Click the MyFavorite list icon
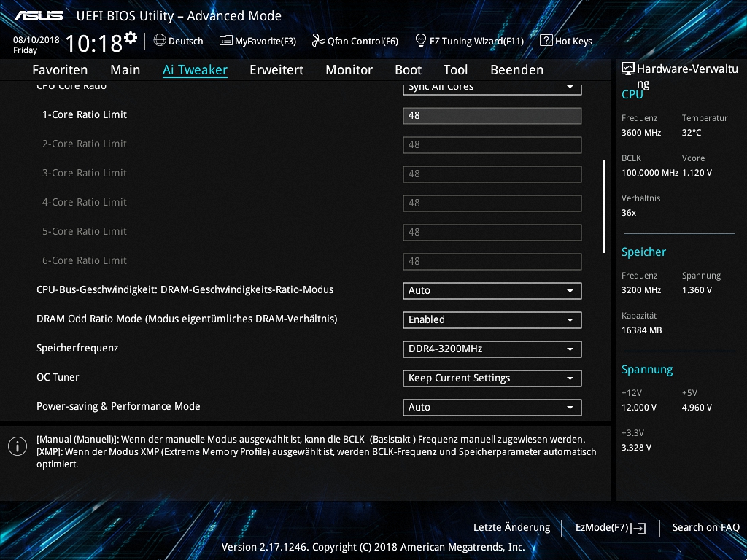The width and height of the screenshot is (747, 560). pos(226,41)
